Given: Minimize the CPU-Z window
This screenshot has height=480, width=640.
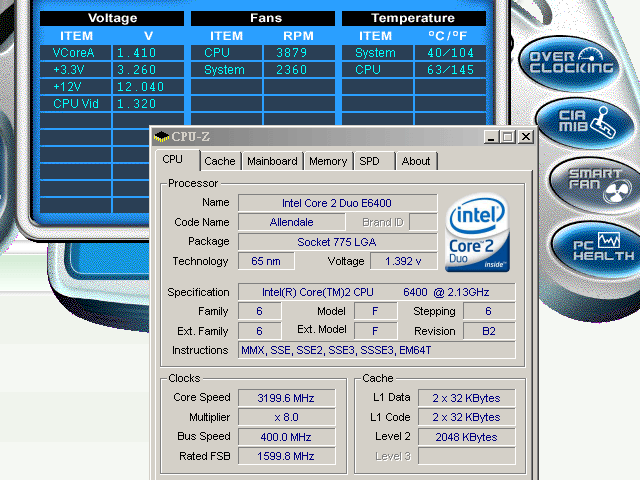Looking at the screenshot, I should point(491,137).
